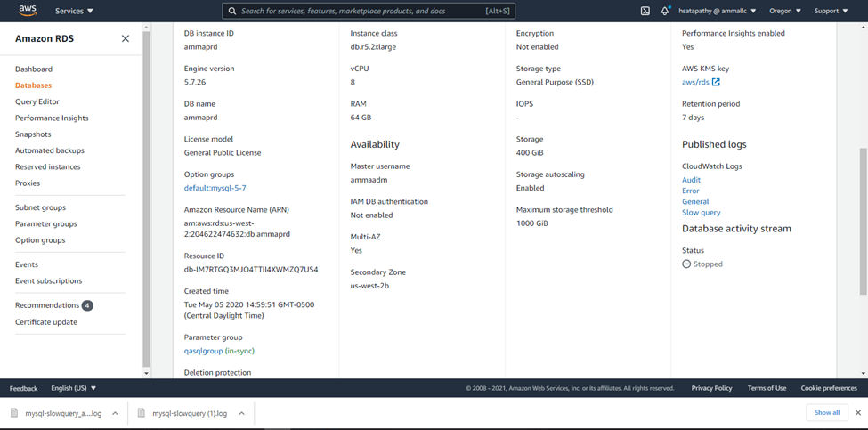Open the qasqlgroup parameter group link
The height and width of the screenshot is (430, 868).
pyautogui.click(x=203, y=352)
